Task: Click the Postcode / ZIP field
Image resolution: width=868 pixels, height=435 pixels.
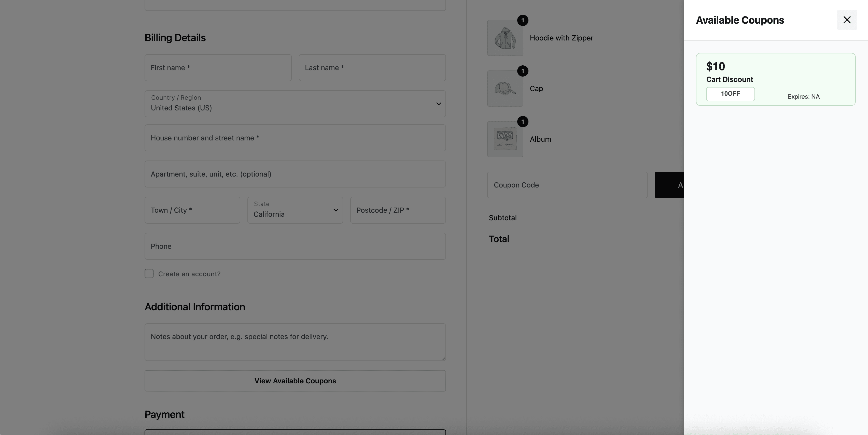Action: tap(398, 210)
